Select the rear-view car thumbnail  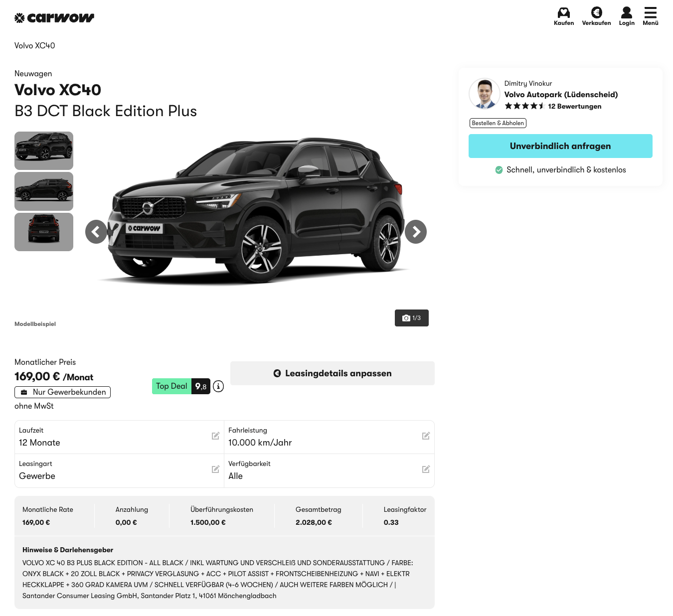tap(44, 232)
